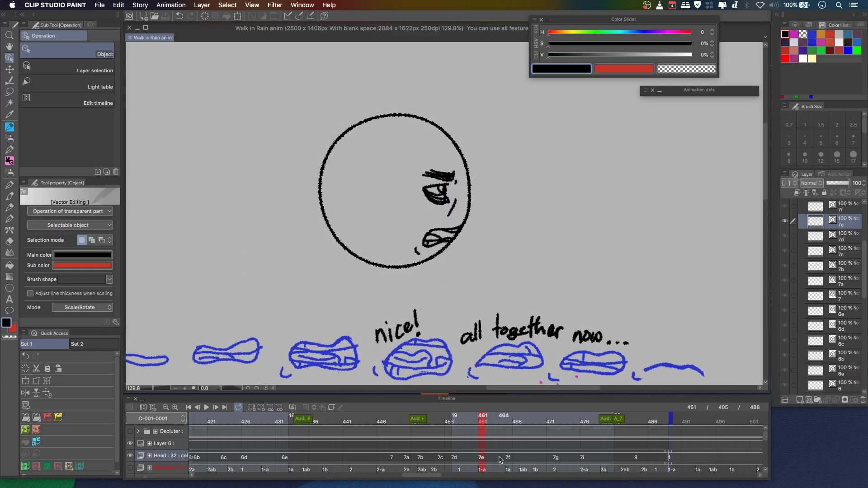Toggle loop playback in timeline

point(238,407)
